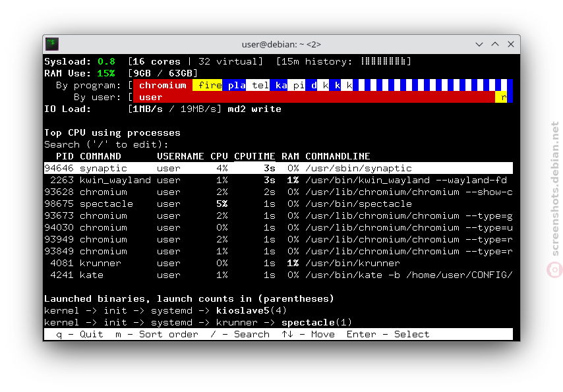This screenshot has width=563, height=392.
Task: Select the chromium process with PID 93628
Action: point(278,192)
